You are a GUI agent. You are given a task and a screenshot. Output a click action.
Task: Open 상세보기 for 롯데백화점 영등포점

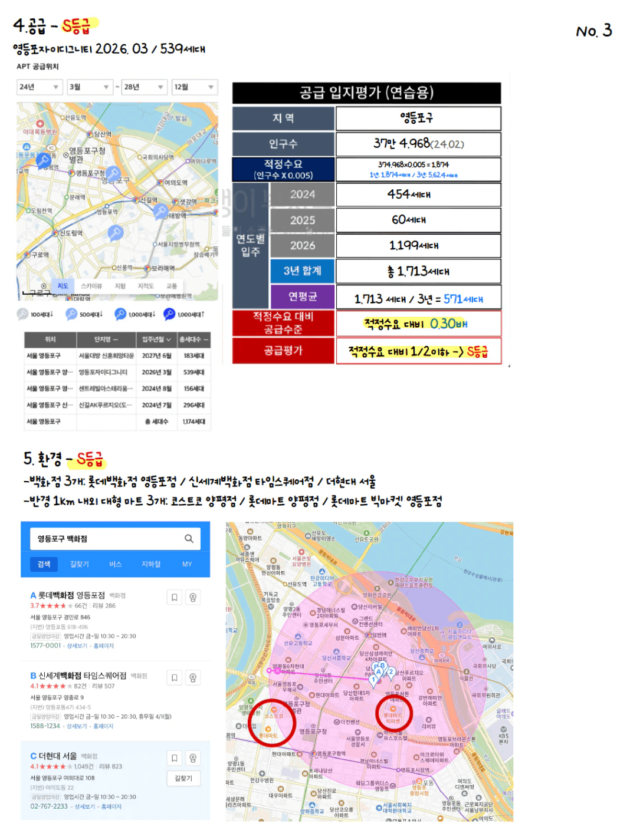tap(78, 645)
